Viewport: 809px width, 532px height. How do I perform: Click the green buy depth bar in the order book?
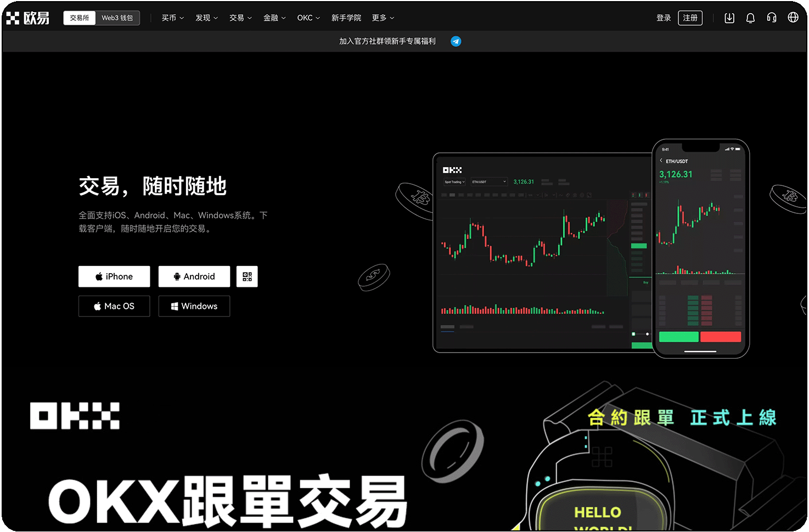point(638,246)
